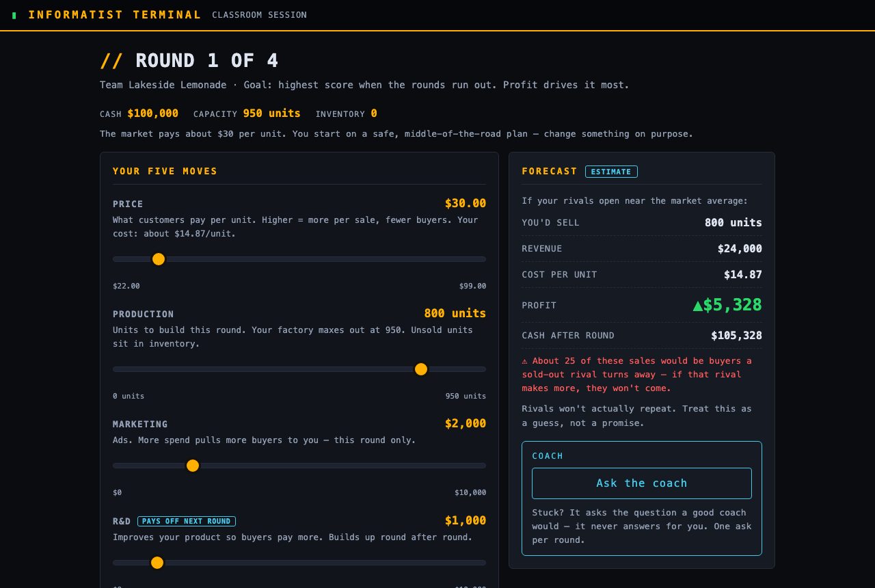The image size is (875, 588).
Task: Click the R&D slider handle
Action: pyautogui.click(x=157, y=563)
